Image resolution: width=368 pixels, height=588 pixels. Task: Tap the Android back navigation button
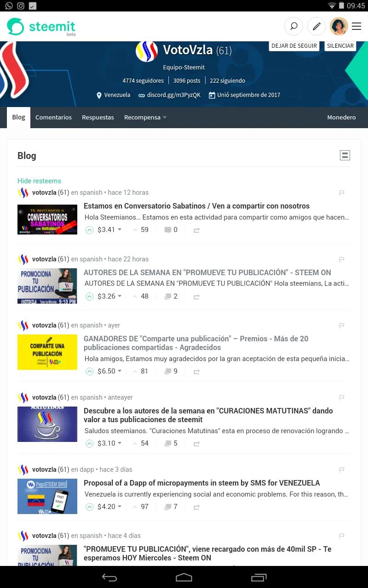[x=109, y=577]
